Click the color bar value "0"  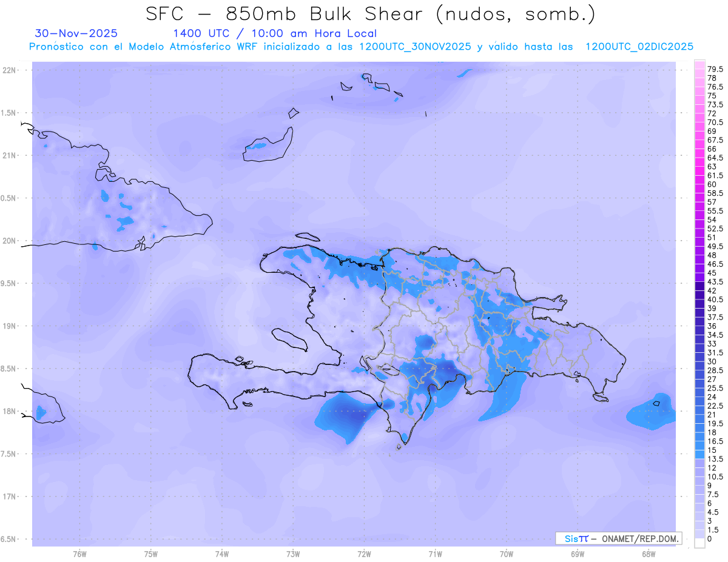[710, 538]
